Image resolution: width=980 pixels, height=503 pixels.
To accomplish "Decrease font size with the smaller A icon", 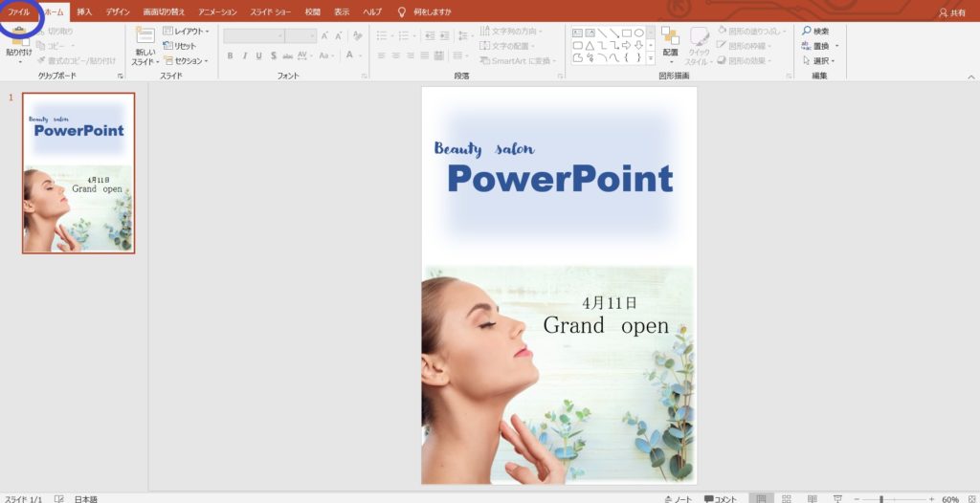I will pyautogui.click(x=340, y=35).
